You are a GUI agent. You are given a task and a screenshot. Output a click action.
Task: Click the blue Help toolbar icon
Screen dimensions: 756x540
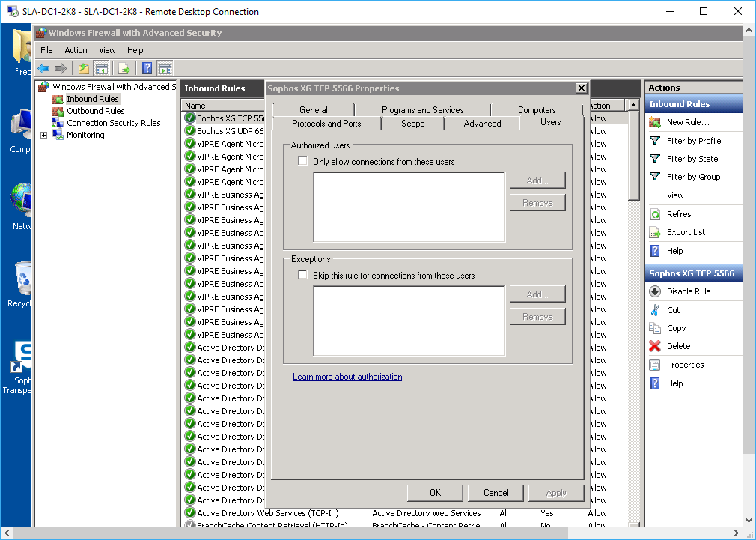point(147,68)
